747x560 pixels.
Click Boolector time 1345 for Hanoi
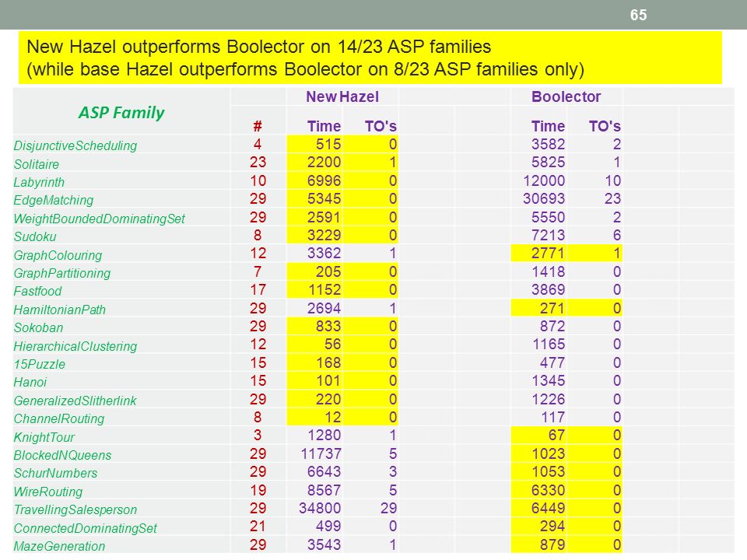click(x=548, y=381)
